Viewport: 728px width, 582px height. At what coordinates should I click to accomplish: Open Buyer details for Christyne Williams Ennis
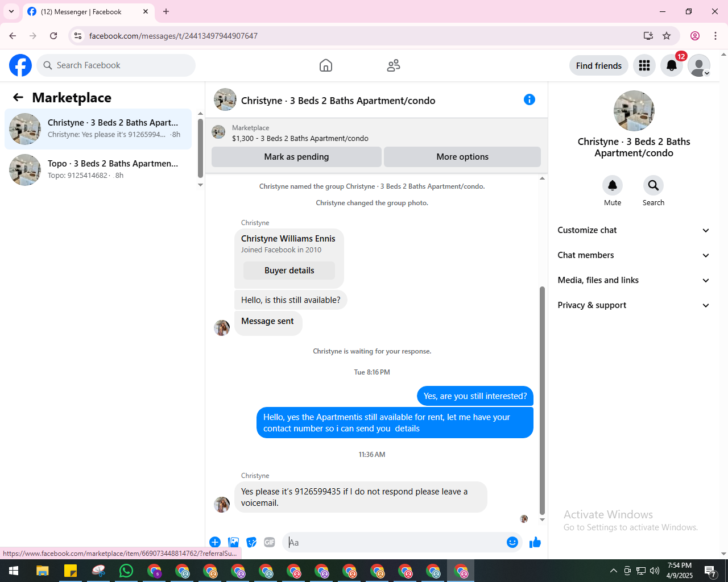[289, 271]
